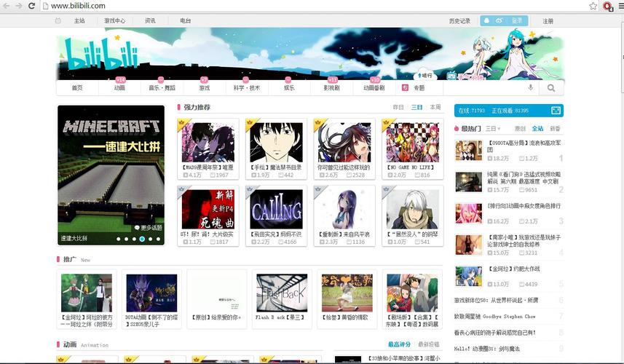The image size is (624, 364).
Task: Select the third carousel dot
Action: (134, 239)
